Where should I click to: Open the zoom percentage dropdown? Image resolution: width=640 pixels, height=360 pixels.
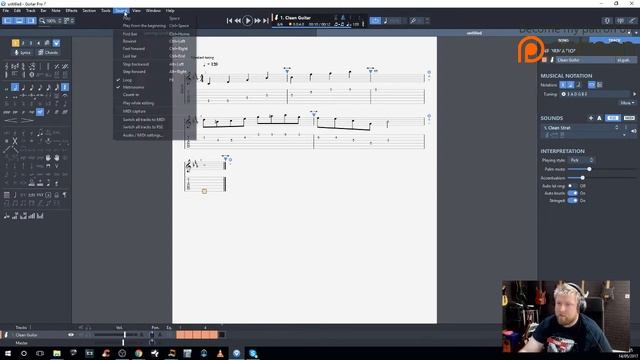[53, 21]
